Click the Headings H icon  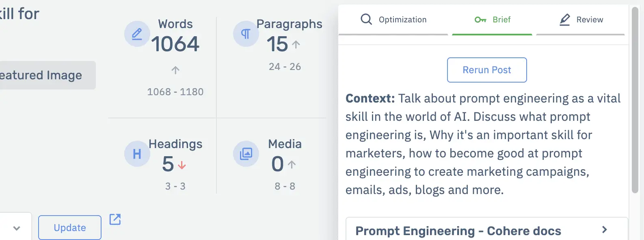coord(137,154)
